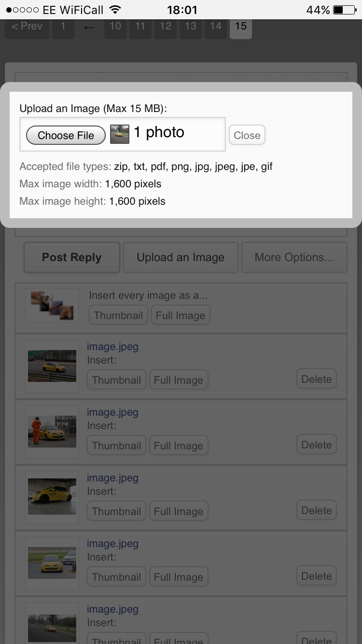The width and height of the screenshot is (362, 644).
Task: Tap the Post Reply button
Action: (71, 257)
